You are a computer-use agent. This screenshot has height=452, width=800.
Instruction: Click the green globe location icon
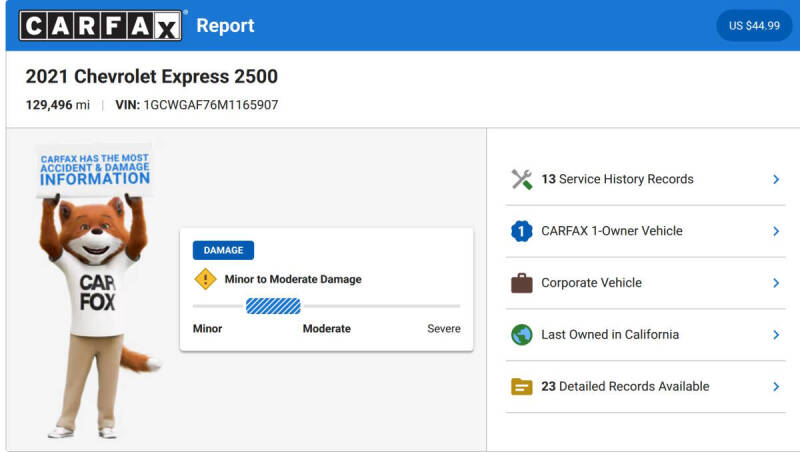pyautogui.click(x=521, y=335)
